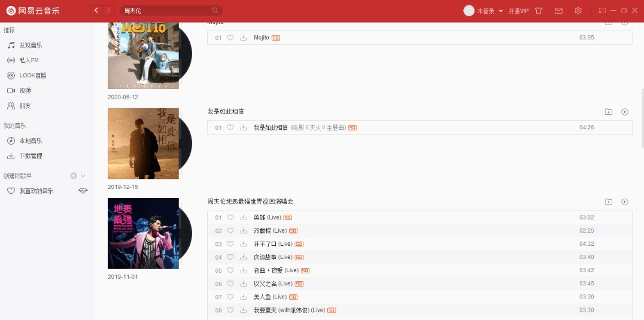Download the 我是如此相信 song
This screenshot has width=644, height=320.
point(244,127)
